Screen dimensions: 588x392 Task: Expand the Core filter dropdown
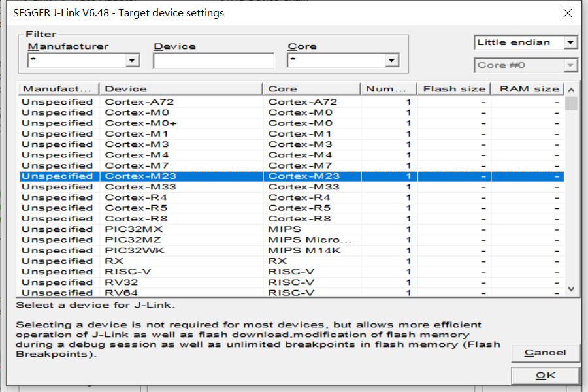click(392, 61)
